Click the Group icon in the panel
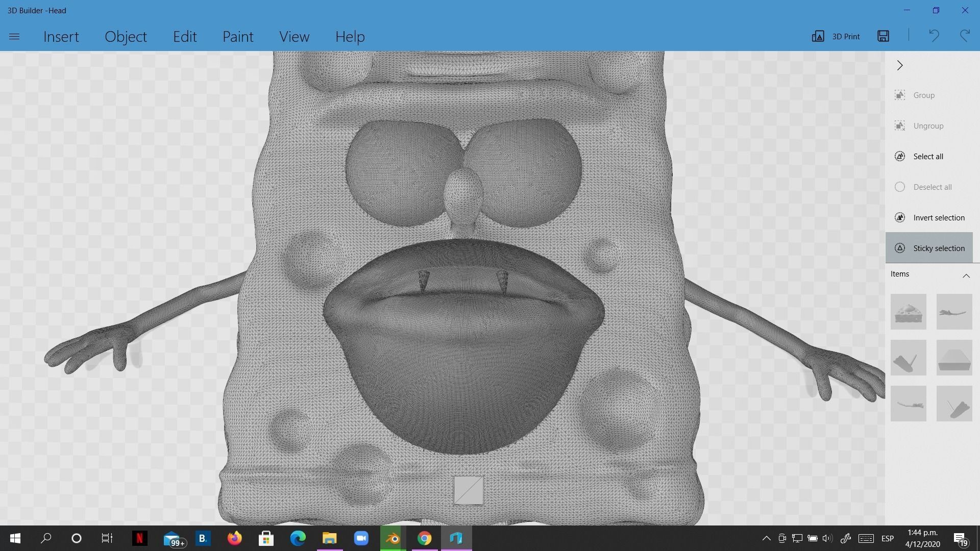This screenshot has height=551, width=980. [x=900, y=95]
